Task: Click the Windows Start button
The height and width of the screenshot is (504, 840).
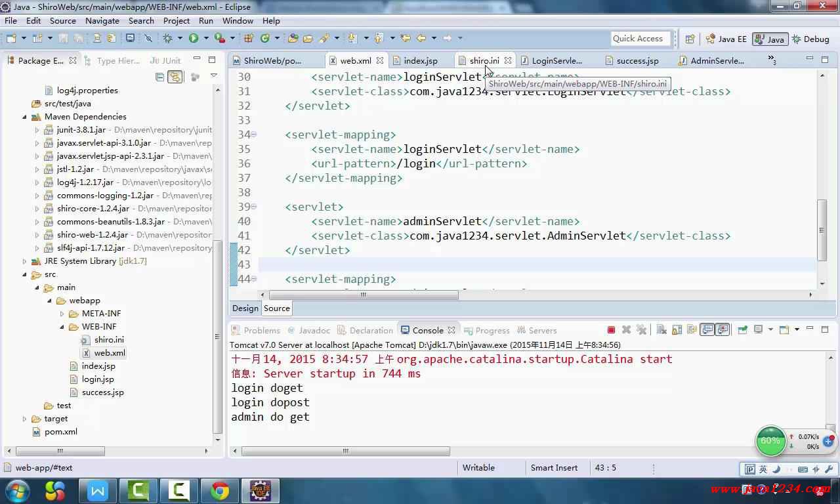Action: tap(16, 490)
